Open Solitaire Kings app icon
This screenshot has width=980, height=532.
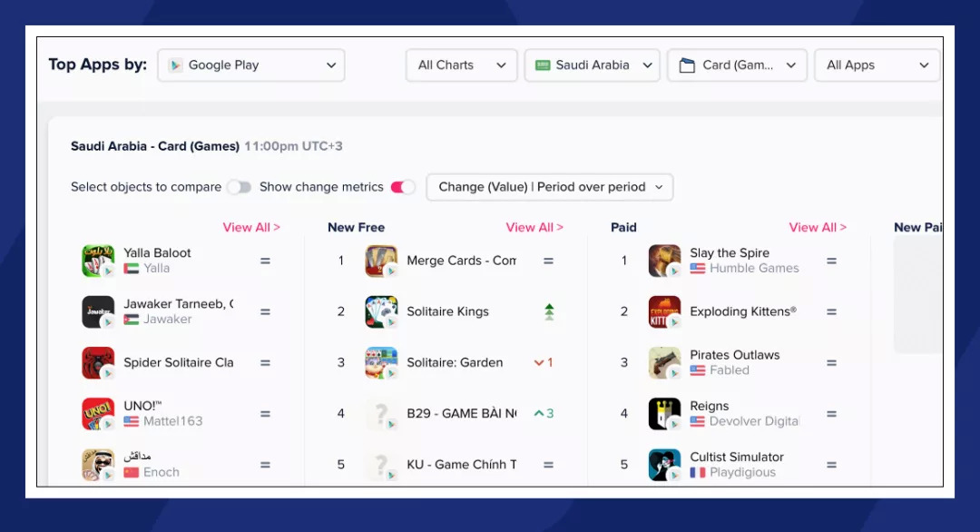click(x=381, y=312)
